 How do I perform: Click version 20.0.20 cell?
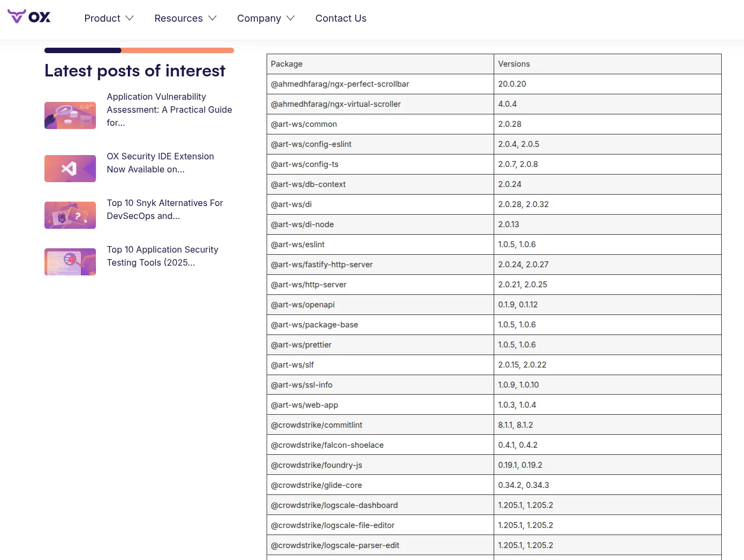(607, 84)
